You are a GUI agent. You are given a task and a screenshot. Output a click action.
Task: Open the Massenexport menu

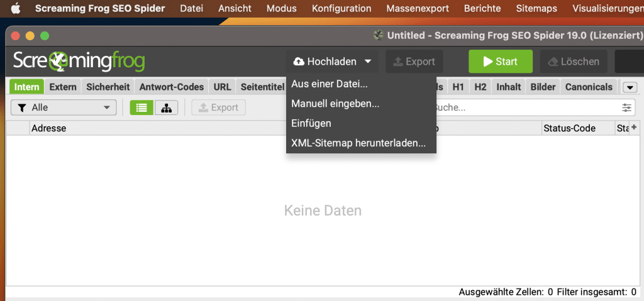418,8
